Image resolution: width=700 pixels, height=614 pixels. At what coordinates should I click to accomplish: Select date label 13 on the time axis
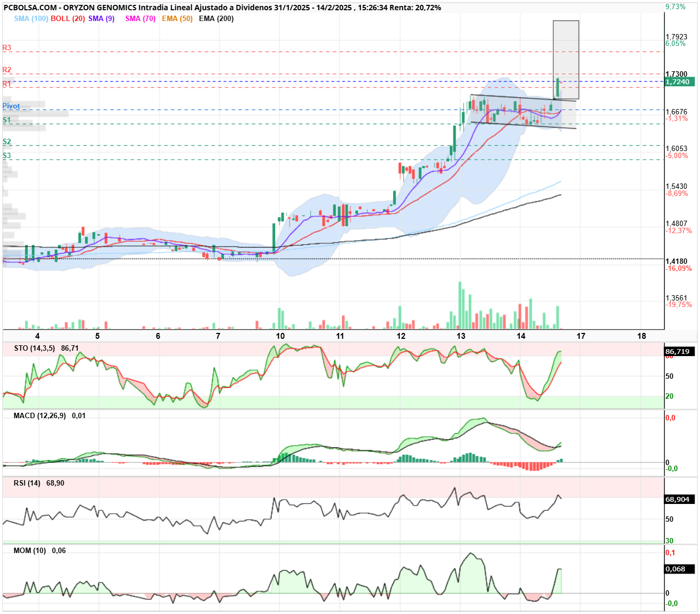point(461,336)
